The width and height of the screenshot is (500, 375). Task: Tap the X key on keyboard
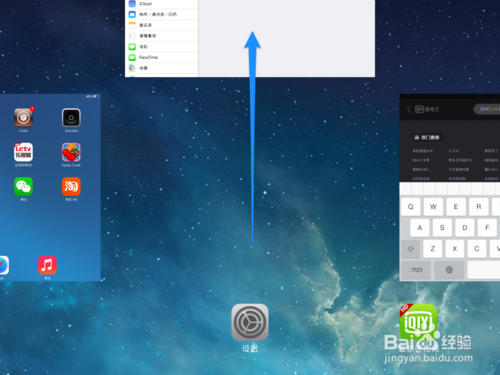(455, 249)
